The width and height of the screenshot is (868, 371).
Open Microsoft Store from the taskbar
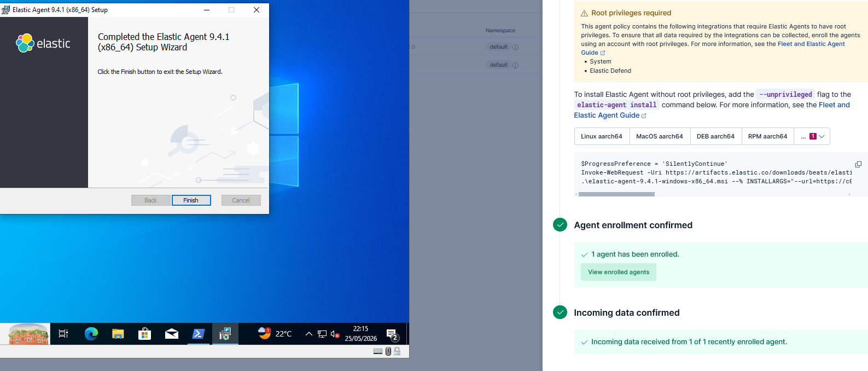click(144, 334)
